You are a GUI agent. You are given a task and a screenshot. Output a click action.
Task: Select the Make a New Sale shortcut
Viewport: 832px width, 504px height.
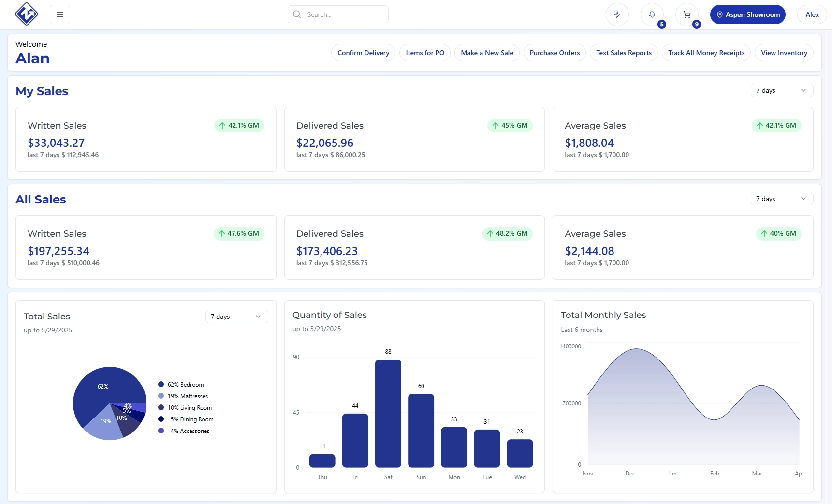[487, 53]
